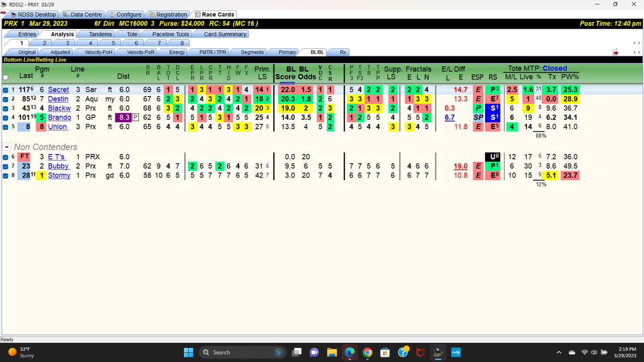This screenshot has height=362, width=644.
Task: Click the Registration tab's people icon
Action: 152,15
